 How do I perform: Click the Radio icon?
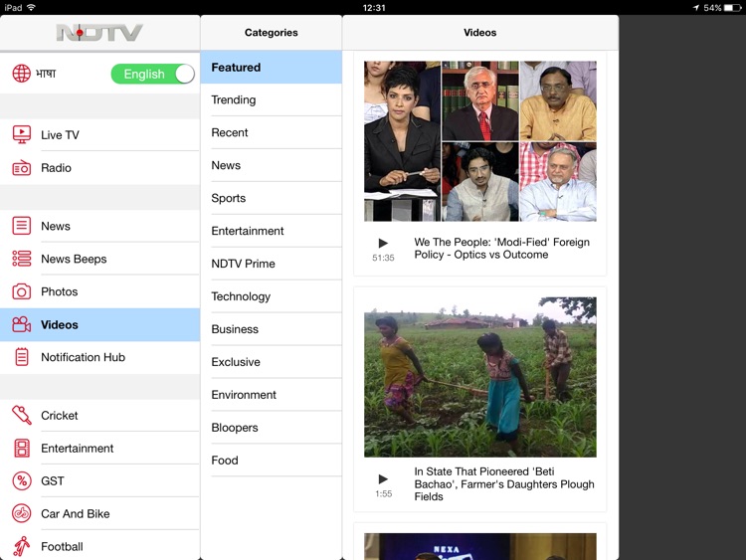(22, 167)
